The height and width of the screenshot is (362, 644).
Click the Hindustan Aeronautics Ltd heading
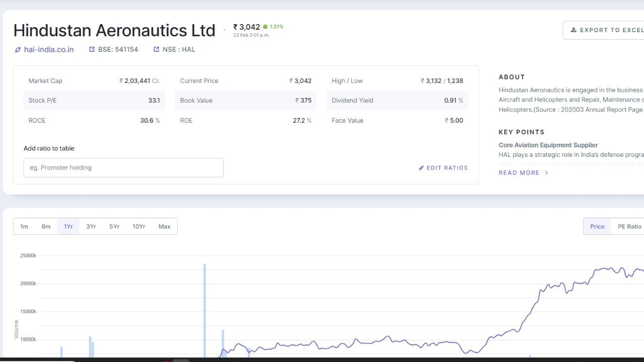point(114,30)
